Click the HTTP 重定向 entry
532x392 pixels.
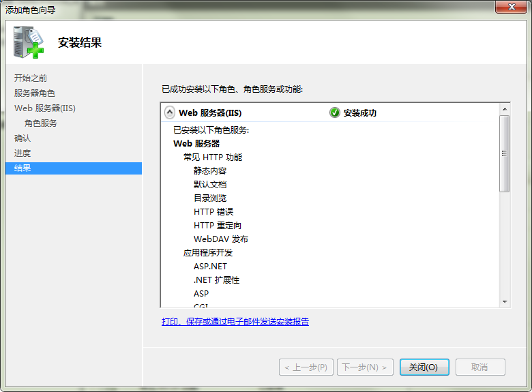218,226
